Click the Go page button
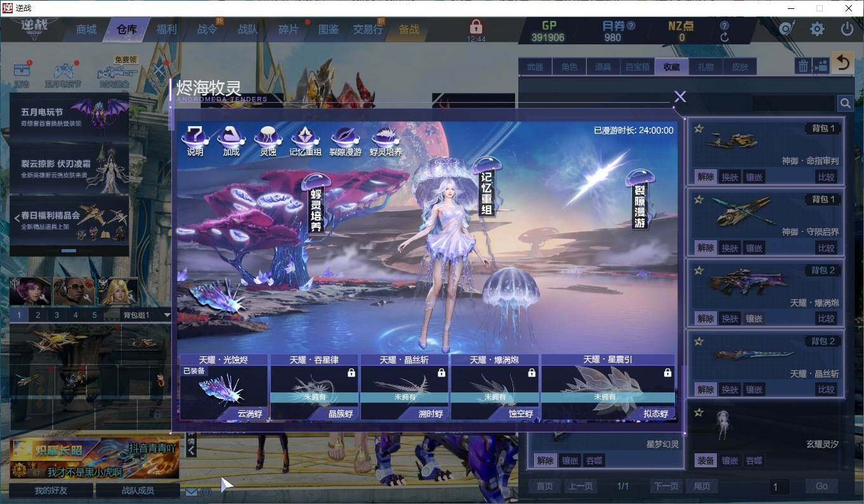Viewport: 864px width, 504px height. (821, 486)
